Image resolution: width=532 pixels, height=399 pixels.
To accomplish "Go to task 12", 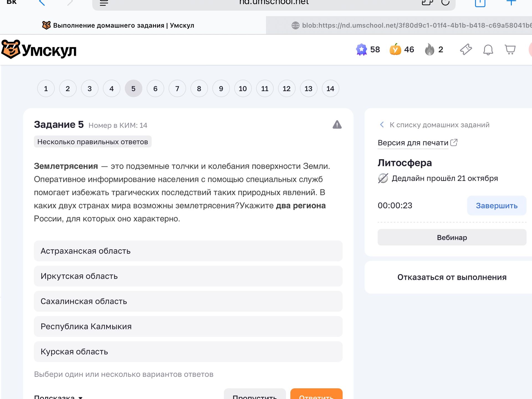I will point(287,89).
